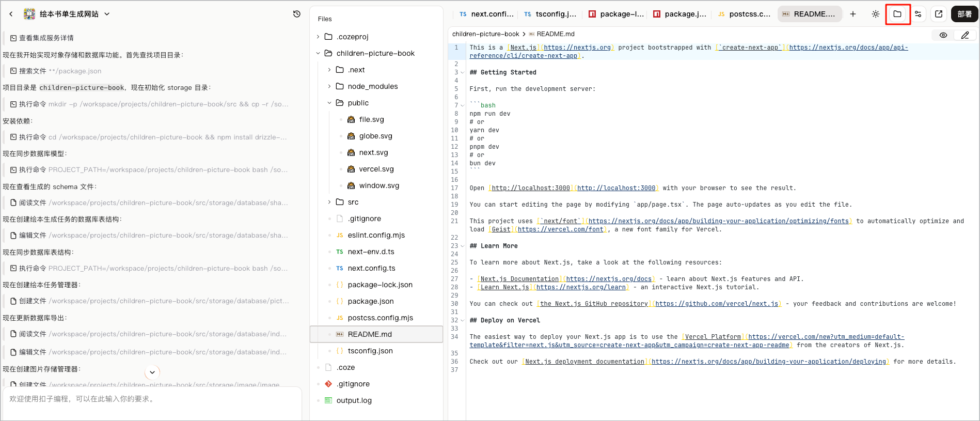Open the settings sliders icon in the toolbar
Image resolution: width=980 pixels, height=421 pixels.
click(918, 14)
